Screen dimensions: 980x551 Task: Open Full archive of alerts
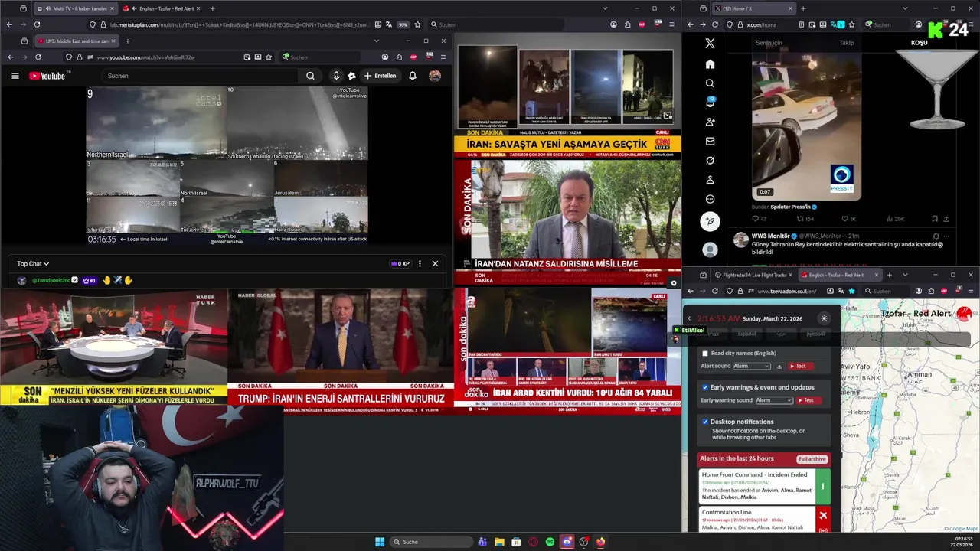coord(812,459)
